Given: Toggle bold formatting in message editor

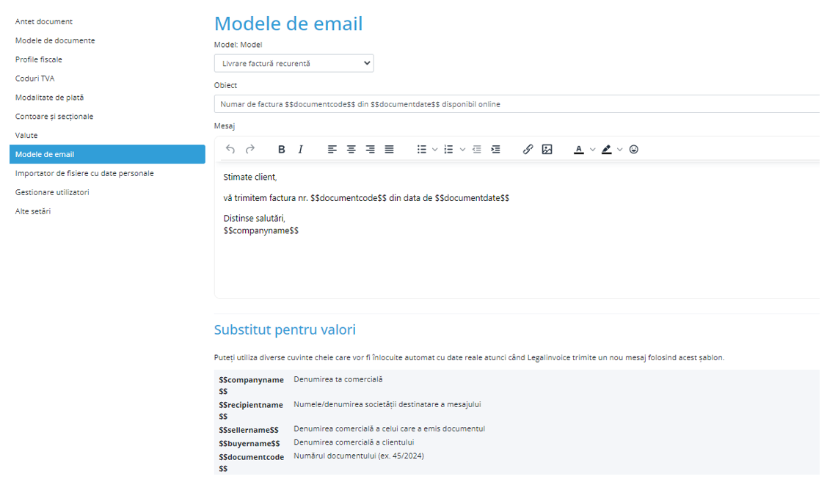Looking at the screenshot, I should pyautogui.click(x=282, y=150).
